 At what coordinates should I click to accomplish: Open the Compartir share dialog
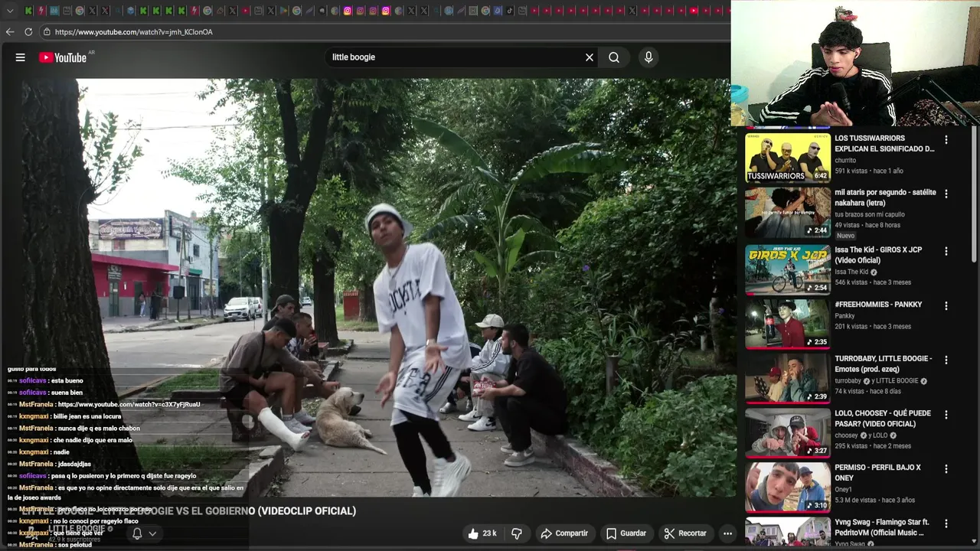564,533
